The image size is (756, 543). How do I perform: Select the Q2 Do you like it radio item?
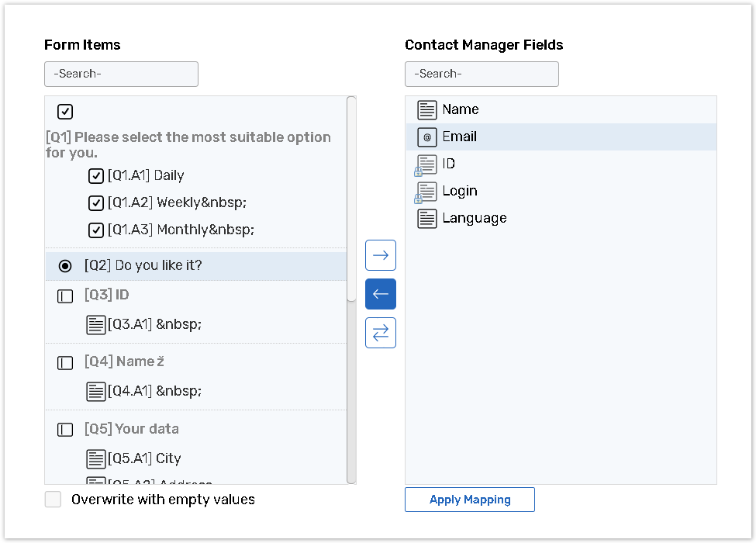(66, 266)
